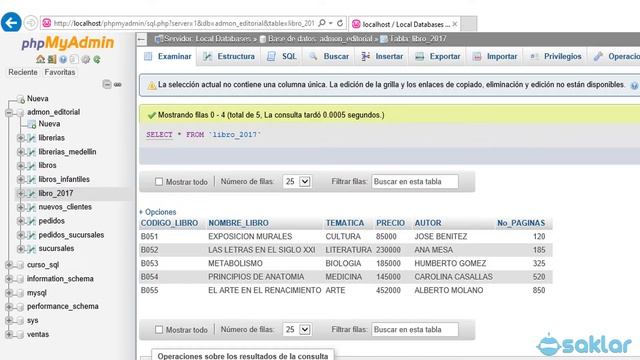Click SELECT keyword in query
Viewport: 640px width, 360px height.
159,134
